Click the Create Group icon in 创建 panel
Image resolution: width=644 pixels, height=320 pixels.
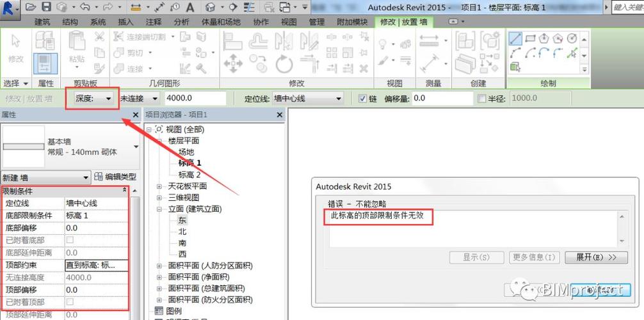490,40
